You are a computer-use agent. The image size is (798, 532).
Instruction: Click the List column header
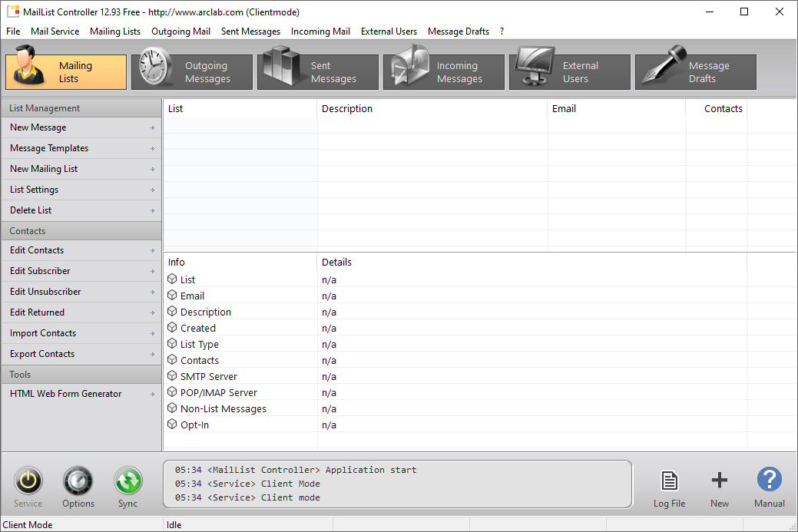pos(240,108)
